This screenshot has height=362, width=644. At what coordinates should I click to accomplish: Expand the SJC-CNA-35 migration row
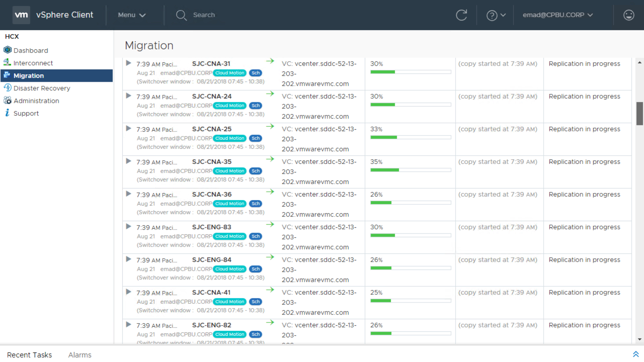point(128,161)
